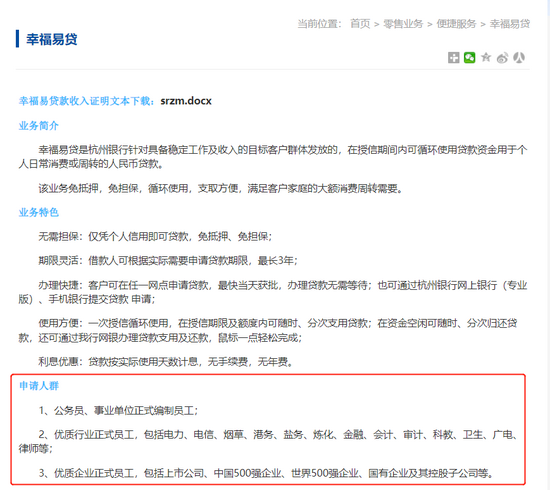The height and width of the screenshot is (490, 550).
Task: Share page via green WeChat icon
Action: tap(469, 57)
